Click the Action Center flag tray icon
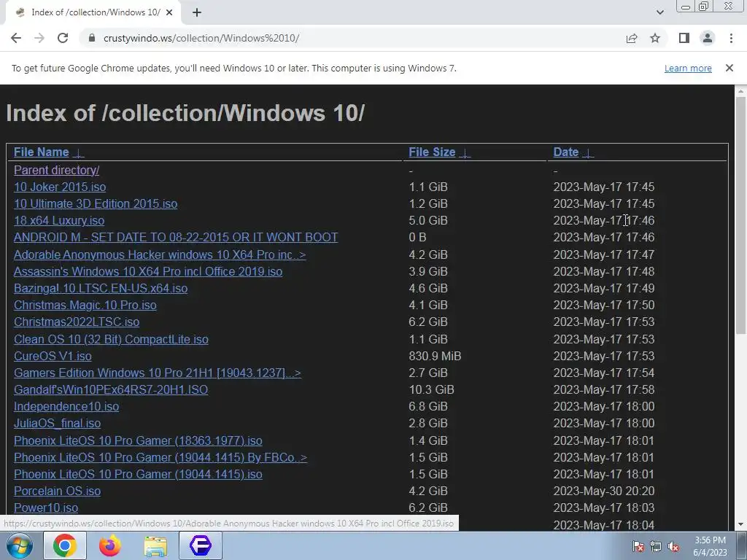This screenshot has width=747, height=560. click(x=638, y=546)
